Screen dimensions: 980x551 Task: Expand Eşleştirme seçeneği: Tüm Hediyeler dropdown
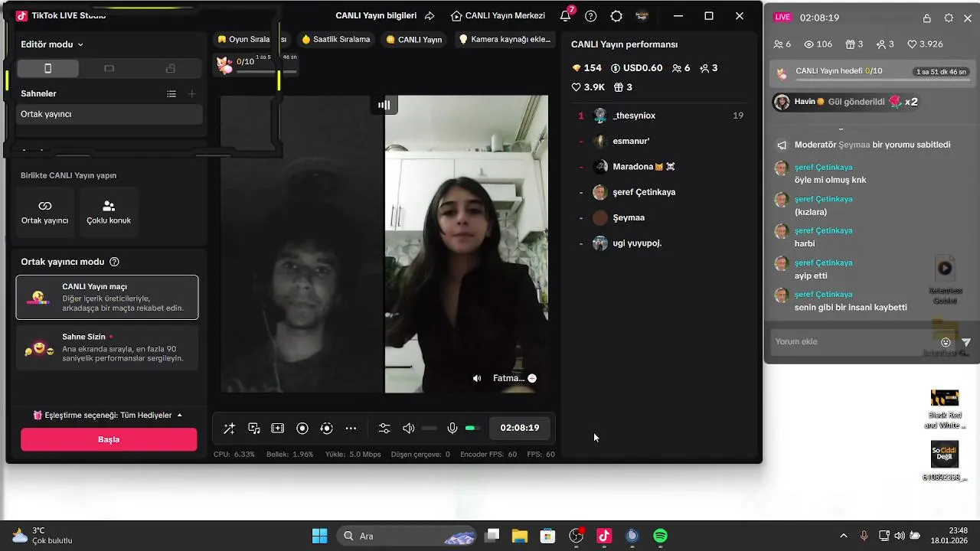click(x=108, y=415)
